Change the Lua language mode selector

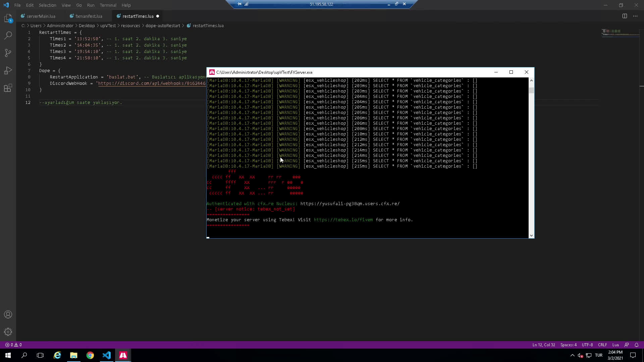pyautogui.click(x=615, y=345)
